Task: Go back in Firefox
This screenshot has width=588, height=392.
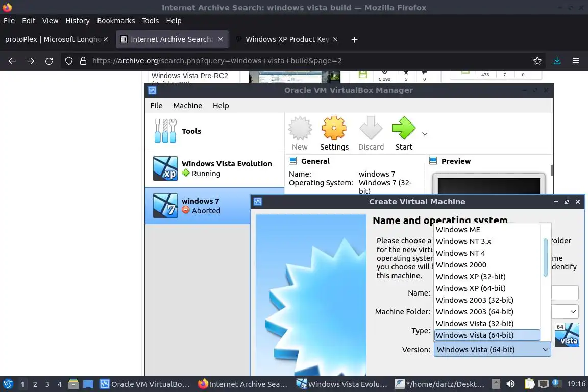Action: (12, 61)
